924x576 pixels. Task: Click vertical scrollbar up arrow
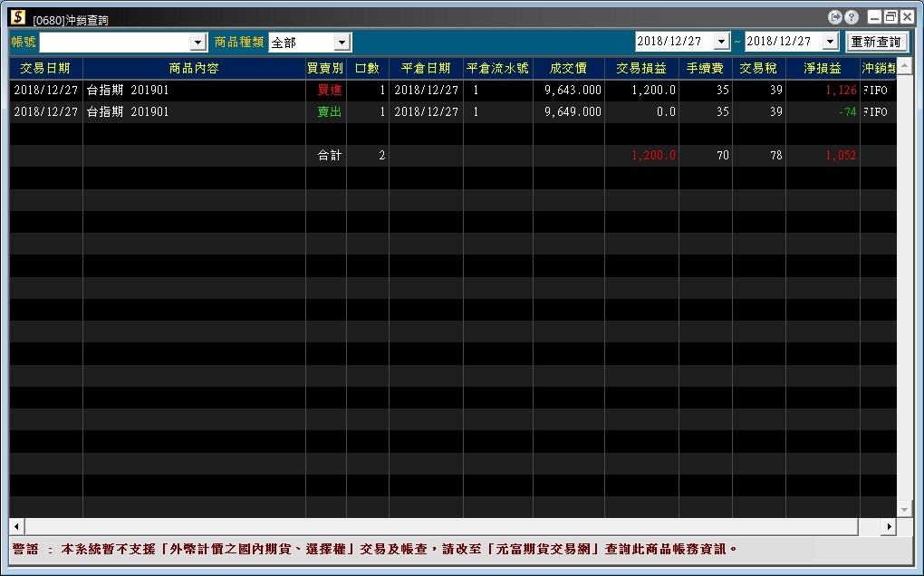(x=905, y=65)
